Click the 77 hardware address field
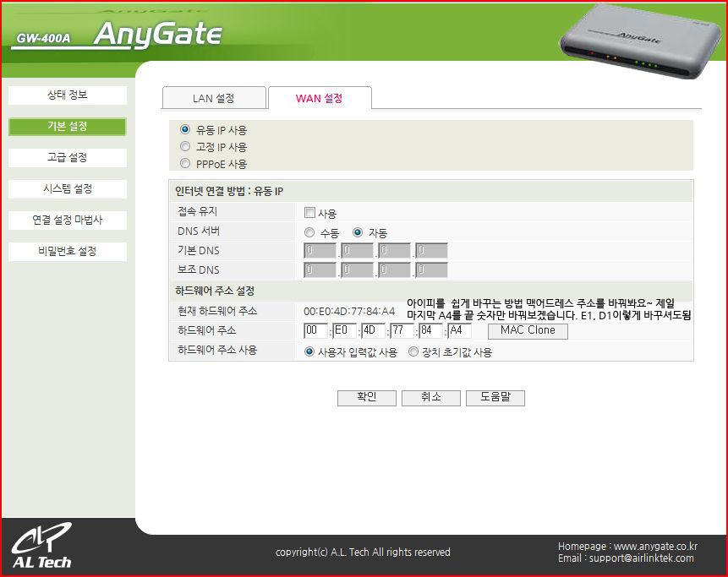Viewport: 728px width, 577px height. pos(402,330)
